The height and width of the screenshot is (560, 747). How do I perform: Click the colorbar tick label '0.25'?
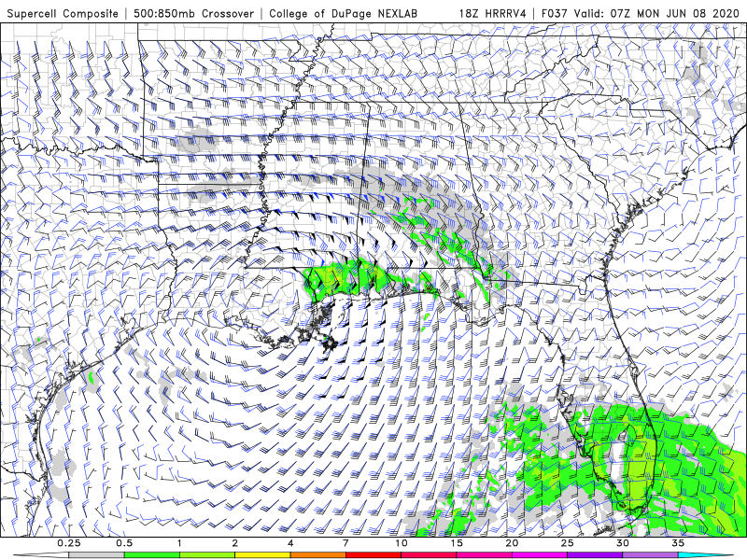tap(69, 543)
